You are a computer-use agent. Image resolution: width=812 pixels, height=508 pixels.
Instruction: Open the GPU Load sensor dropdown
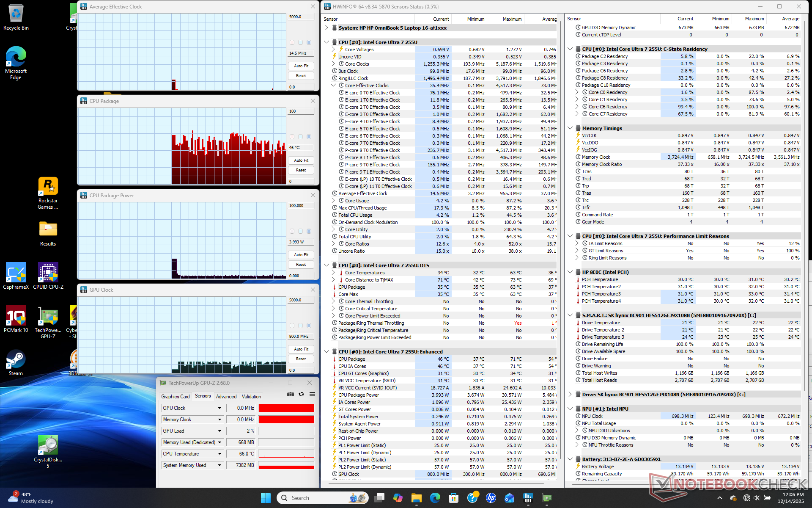pos(219,431)
